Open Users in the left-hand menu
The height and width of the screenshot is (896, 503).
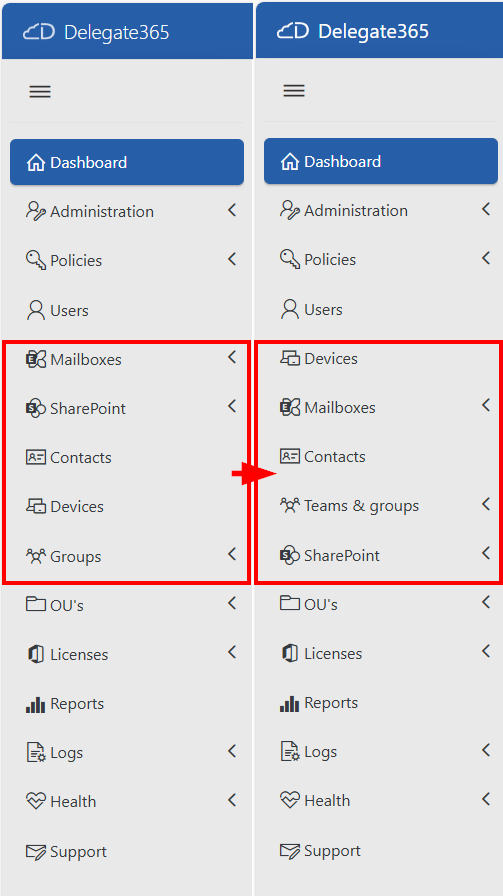(x=127, y=310)
